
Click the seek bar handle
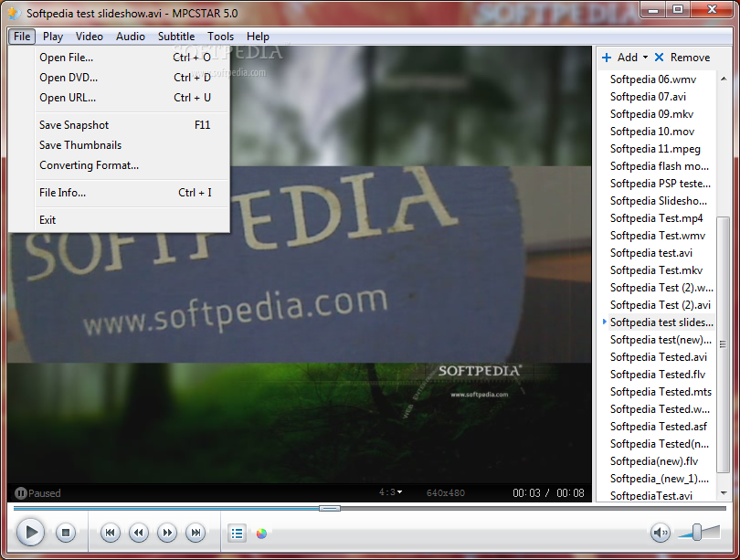pyautogui.click(x=330, y=508)
